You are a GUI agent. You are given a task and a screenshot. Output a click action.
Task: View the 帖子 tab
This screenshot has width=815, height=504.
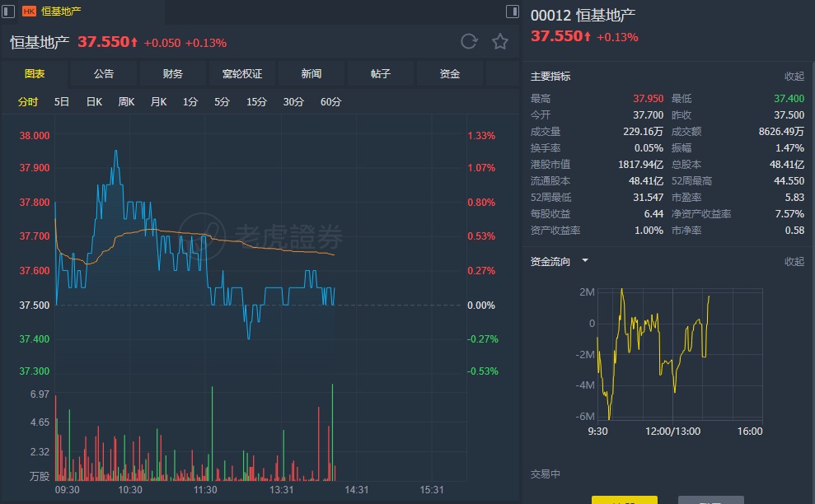(x=381, y=74)
